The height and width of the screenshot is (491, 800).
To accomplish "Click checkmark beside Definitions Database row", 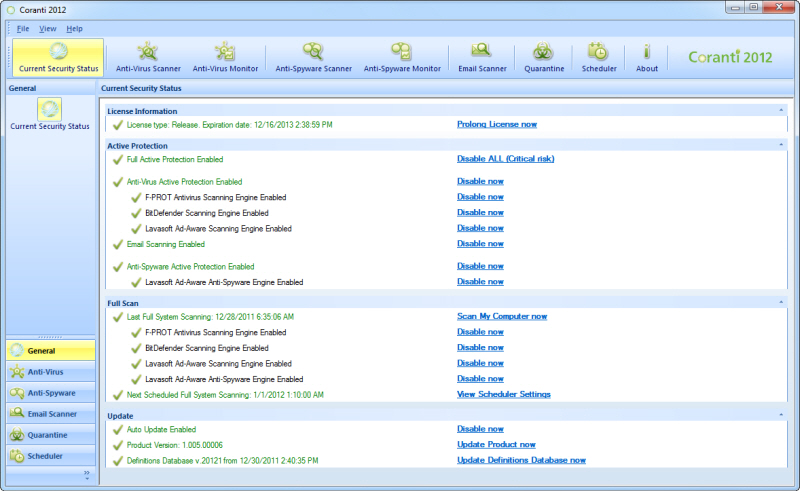I will tap(118, 461).
